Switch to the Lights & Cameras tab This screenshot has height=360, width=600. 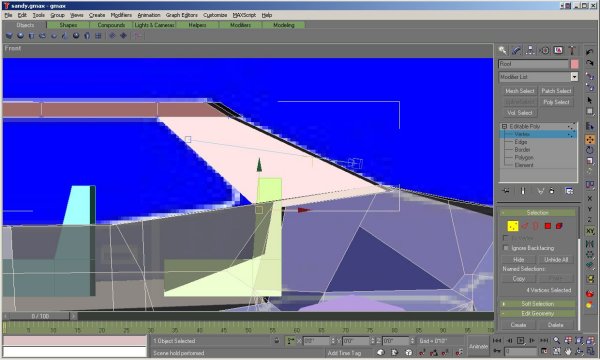[x=155, y=25]
